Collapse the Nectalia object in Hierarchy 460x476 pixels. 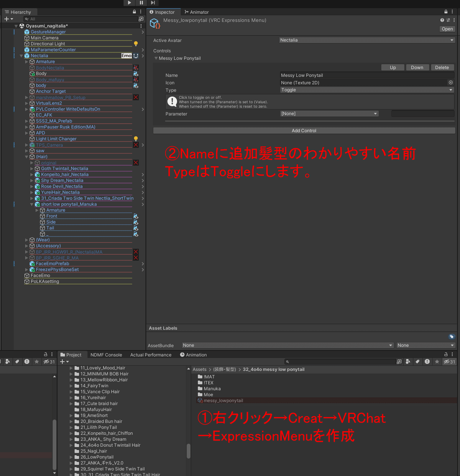coord(21,56)
